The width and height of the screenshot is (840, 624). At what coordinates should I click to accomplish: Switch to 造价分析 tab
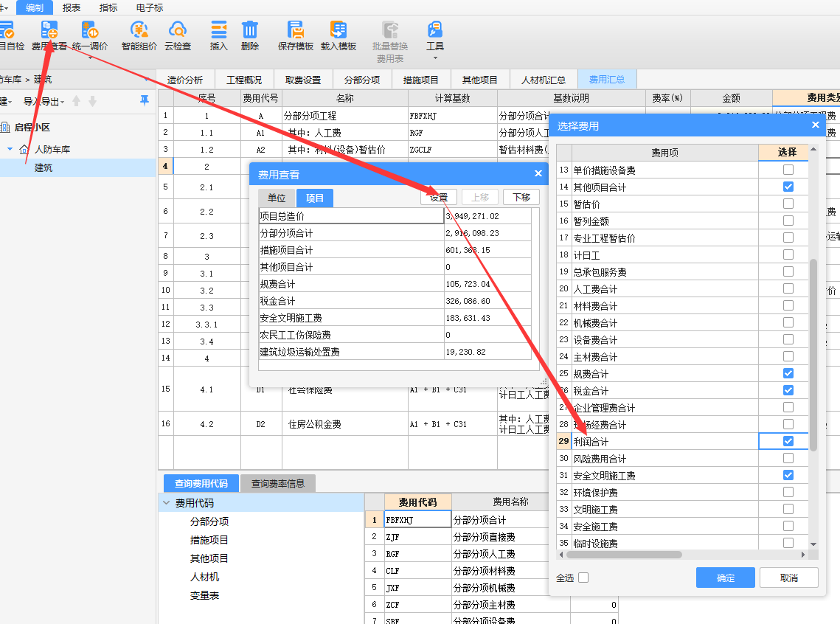185,80
